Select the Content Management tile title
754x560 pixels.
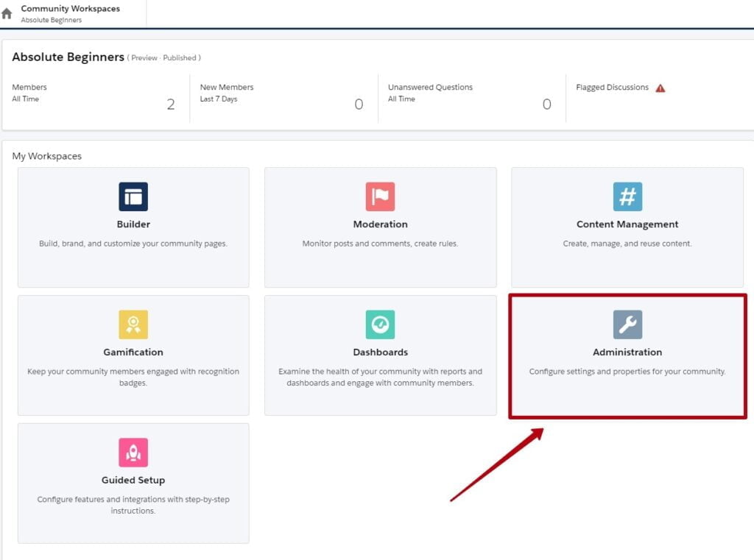pos(627,224)
